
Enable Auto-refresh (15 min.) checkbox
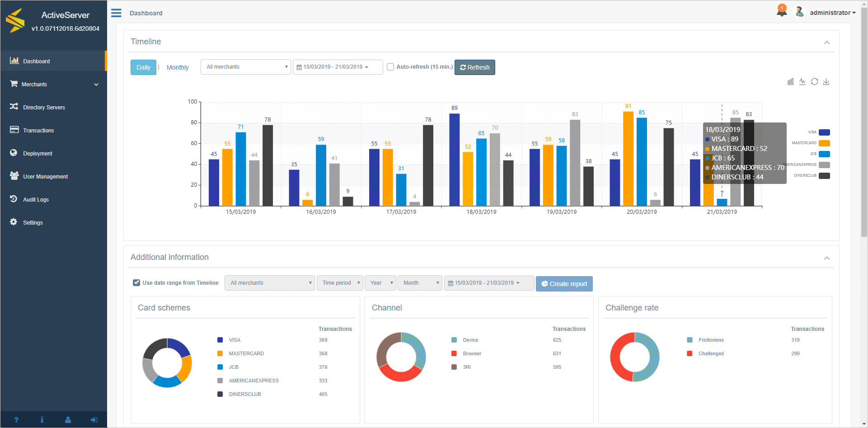pyautogui.click(x=390, y=67)
